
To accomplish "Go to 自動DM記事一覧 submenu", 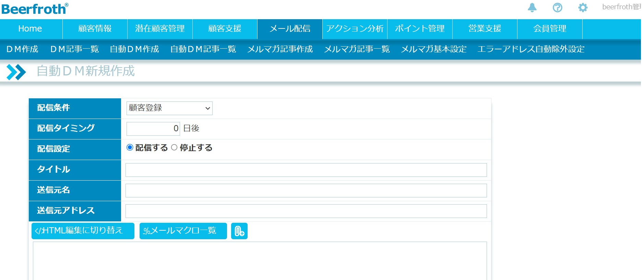I will point(203,49).
